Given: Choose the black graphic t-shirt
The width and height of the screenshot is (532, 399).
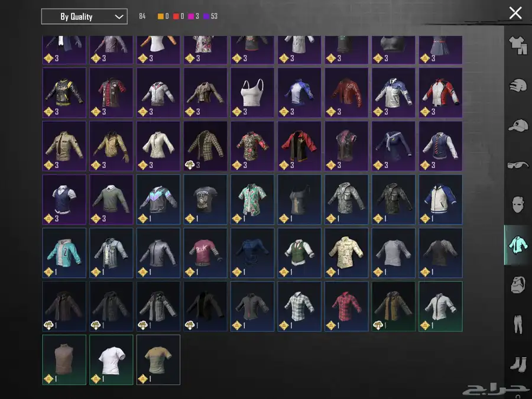Looking at the screenshot, I should 205,200.
